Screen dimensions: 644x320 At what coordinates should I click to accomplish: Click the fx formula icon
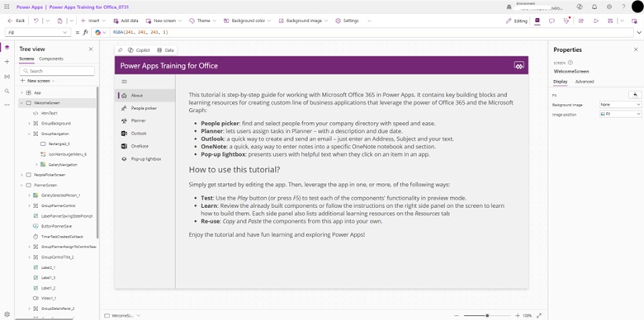tap(85, 32)
